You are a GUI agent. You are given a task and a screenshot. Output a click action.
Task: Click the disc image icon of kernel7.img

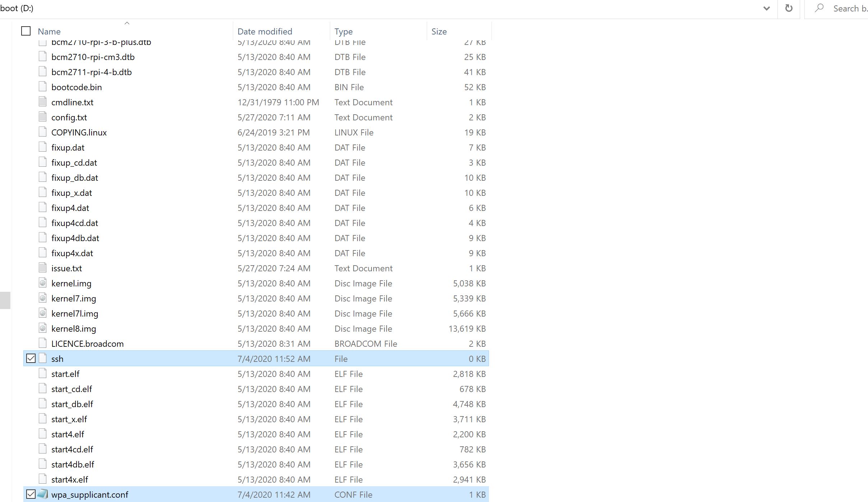pos(42,298)
